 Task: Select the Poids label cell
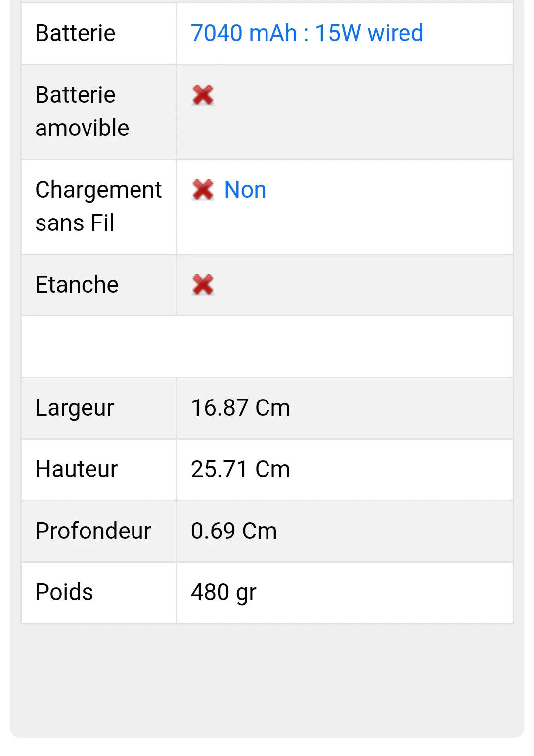(99, 593)
